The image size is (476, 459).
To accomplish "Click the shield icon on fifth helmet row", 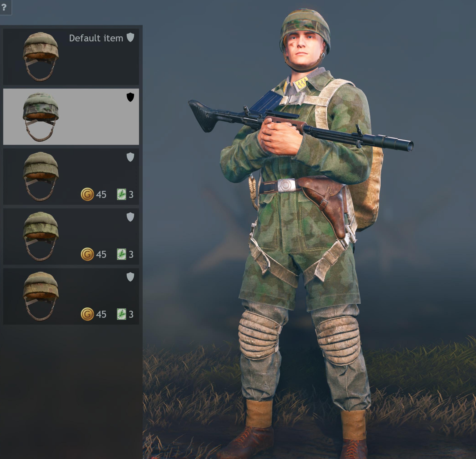I will pos(130,277).
